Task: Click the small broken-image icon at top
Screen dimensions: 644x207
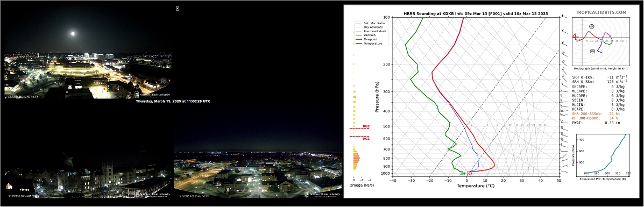Action: click(178, 8)
